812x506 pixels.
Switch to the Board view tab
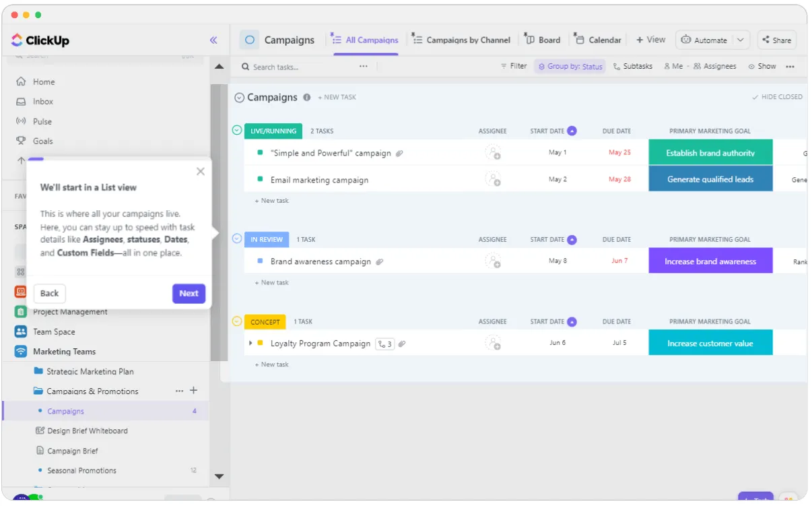pyautogui.click(x=543, y=40)
